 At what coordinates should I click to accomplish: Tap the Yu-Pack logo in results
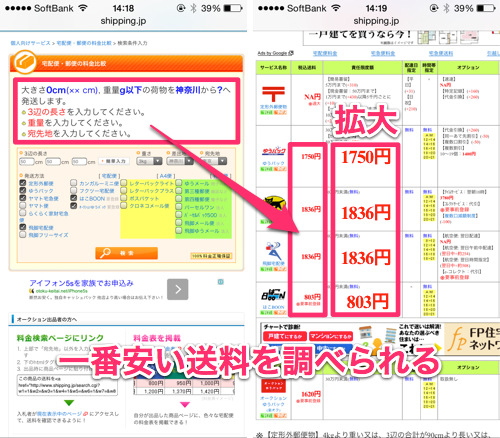coord(273,151)
